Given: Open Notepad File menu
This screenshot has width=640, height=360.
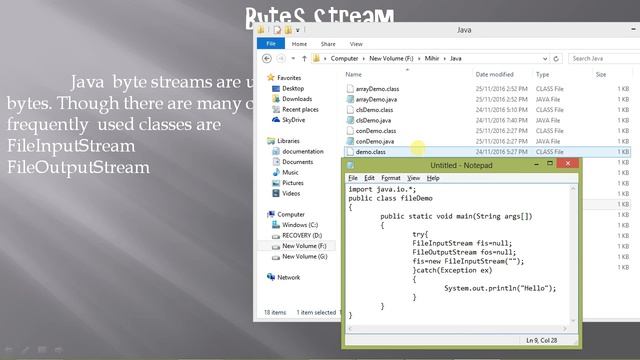Looking at the screenshot, I should (x=353, y=178).
